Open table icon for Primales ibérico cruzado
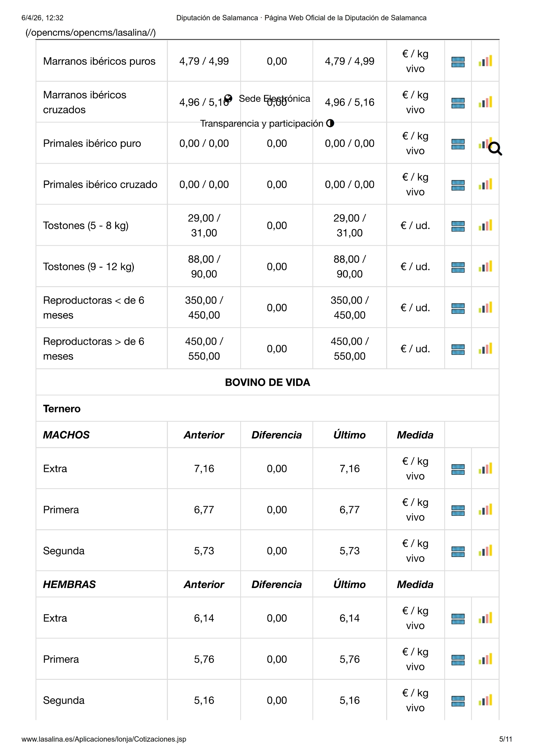 [458, 185]
